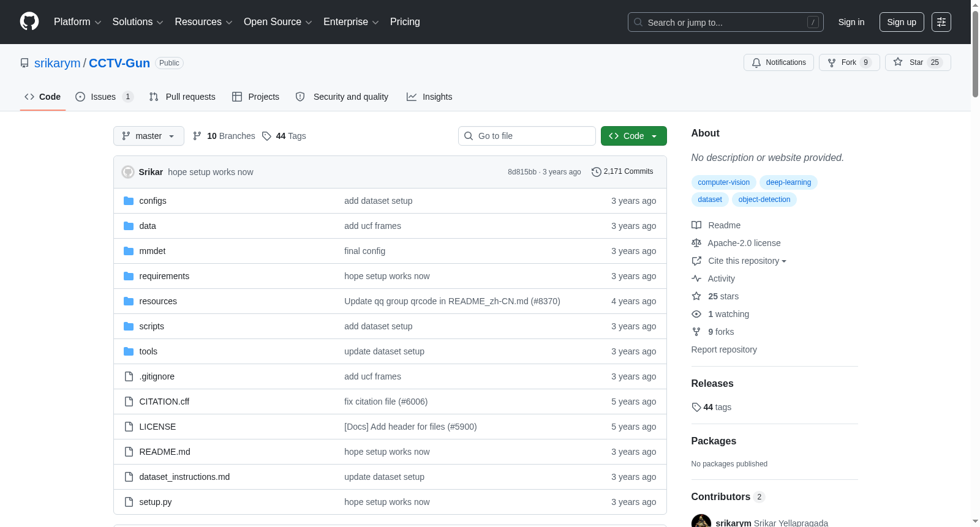This screenshot has width=980, height=527.
Task: Click the Sign in link
Action: click(x=851, y=22)
